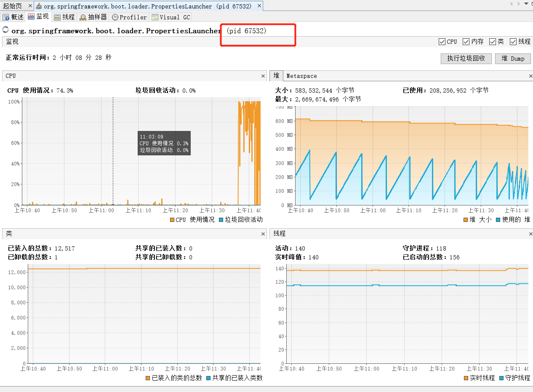
Task: Select the Metaspace tab
Action: (x=301, y=76)
